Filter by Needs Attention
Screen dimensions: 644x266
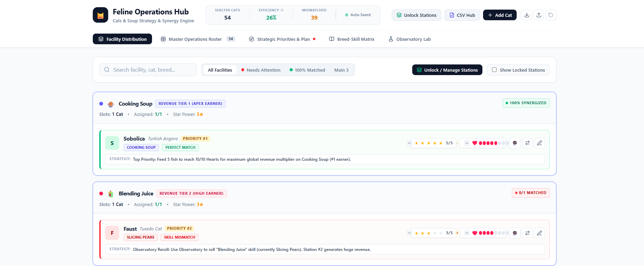261,70
